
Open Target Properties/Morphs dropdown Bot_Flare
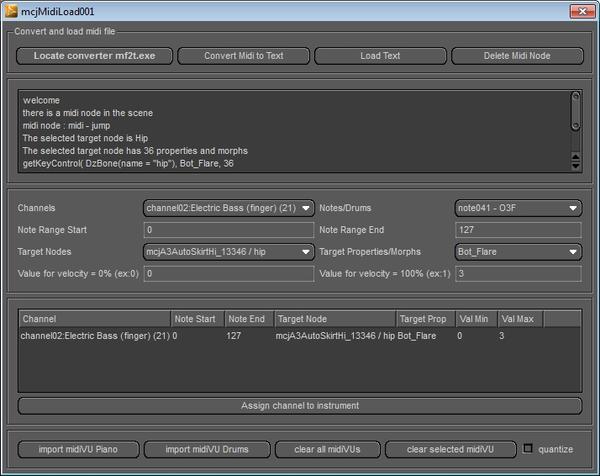[x=518, y=252]
